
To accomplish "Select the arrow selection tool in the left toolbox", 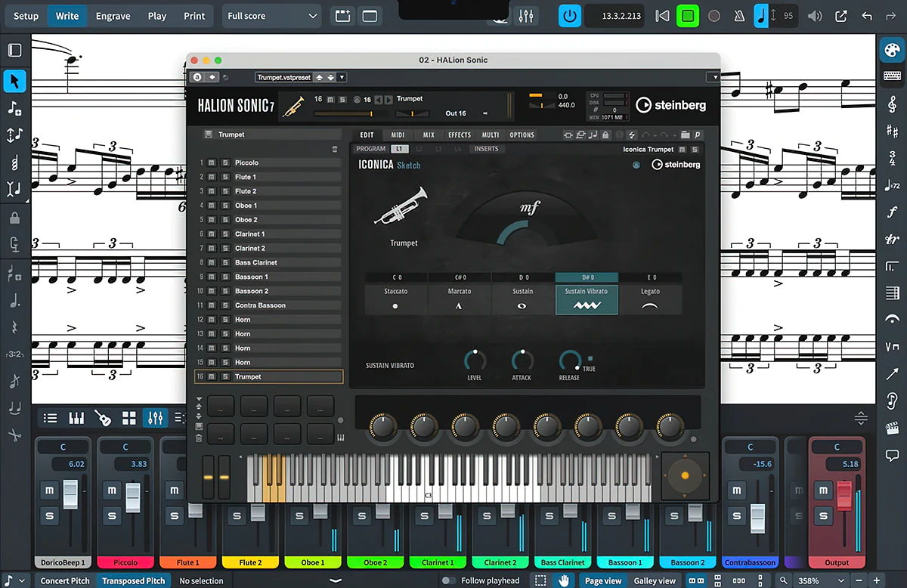I will tap(14, 81).
